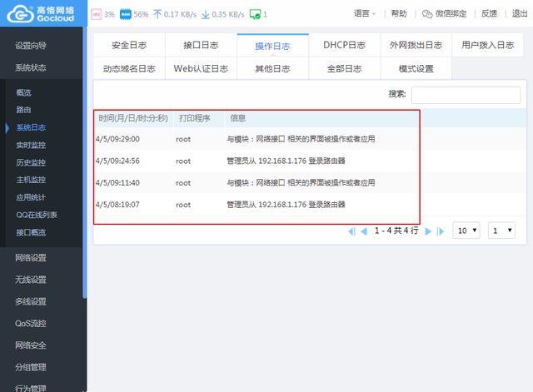This screenshot has height=392, width=533.
Task: Switch to 安全日志 tab
Action: [x=129, y=45]
